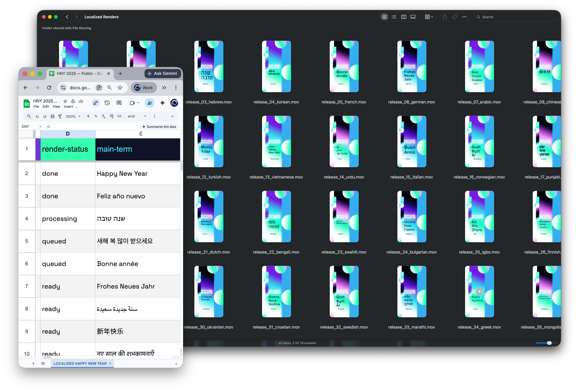Switch Finder to list view
Screen dimensions: 576x392
394,17
